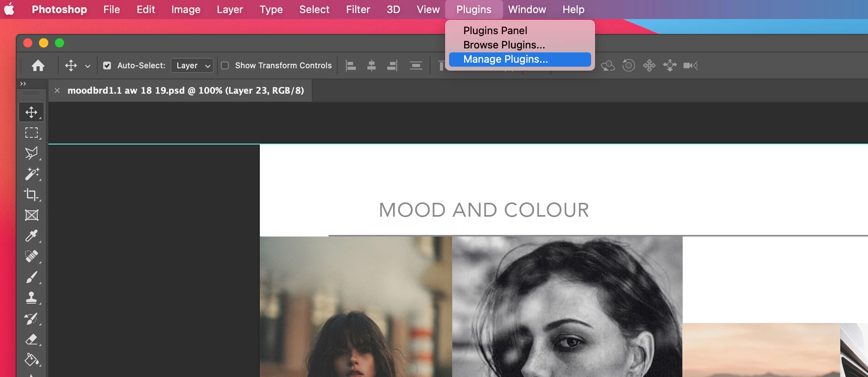This screenshot has width=868, height=377.
Task: Click 3D Pan icon
Action: point(649,65)
